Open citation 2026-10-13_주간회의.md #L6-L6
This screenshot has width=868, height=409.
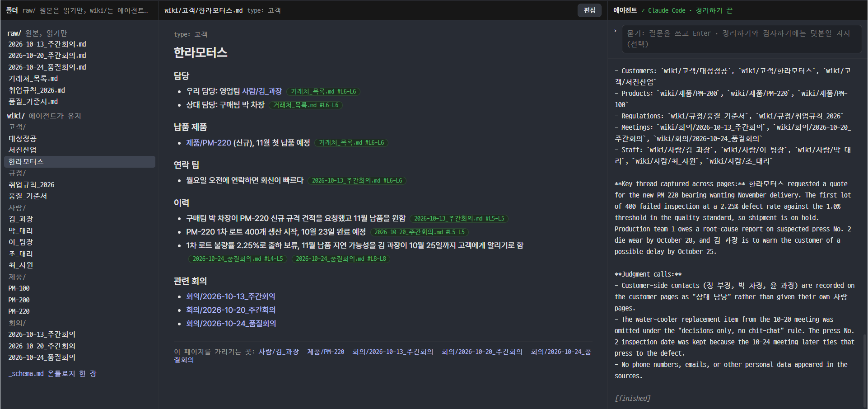(x=357, y=181)
